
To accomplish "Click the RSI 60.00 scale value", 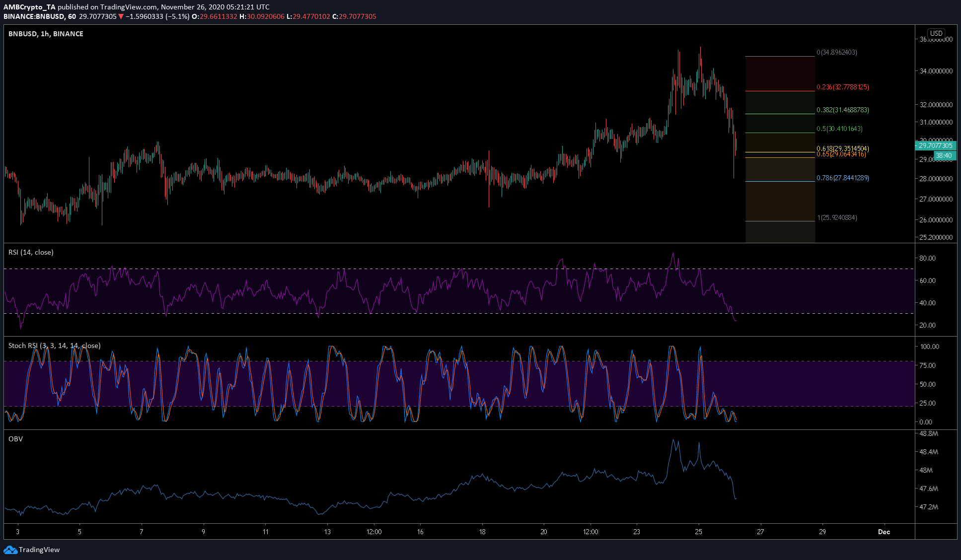I will (x=927, y=280).
